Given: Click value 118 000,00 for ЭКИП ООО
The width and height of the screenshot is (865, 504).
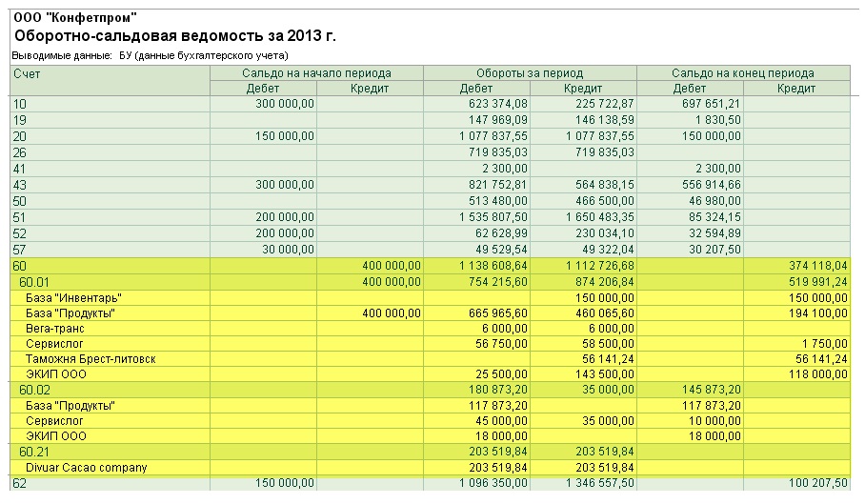Looking at the screenshot, I should pos(817,374).
